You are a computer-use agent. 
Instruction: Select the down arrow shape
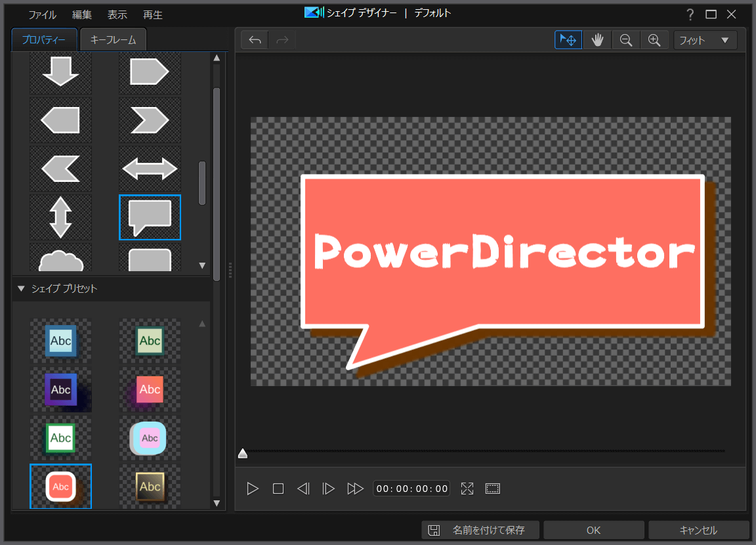point(61,72)
